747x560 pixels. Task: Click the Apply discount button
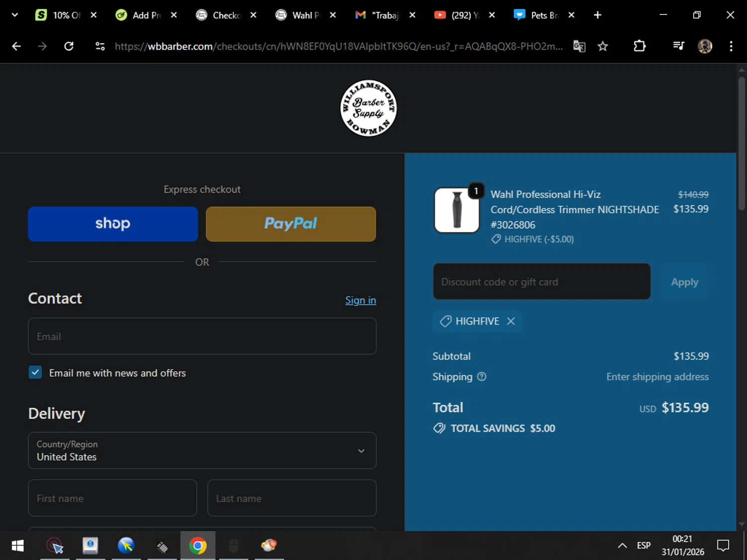point(685,282)
